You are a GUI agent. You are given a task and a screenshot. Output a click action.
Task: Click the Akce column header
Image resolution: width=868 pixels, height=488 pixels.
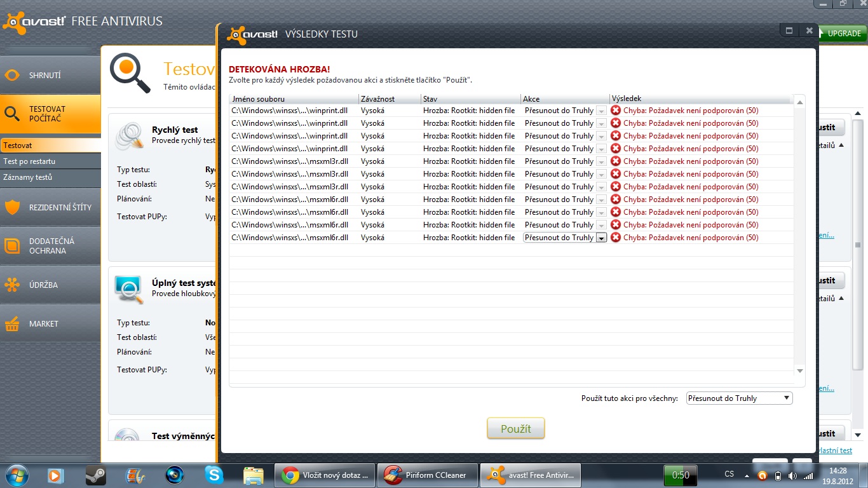point(565,99)
